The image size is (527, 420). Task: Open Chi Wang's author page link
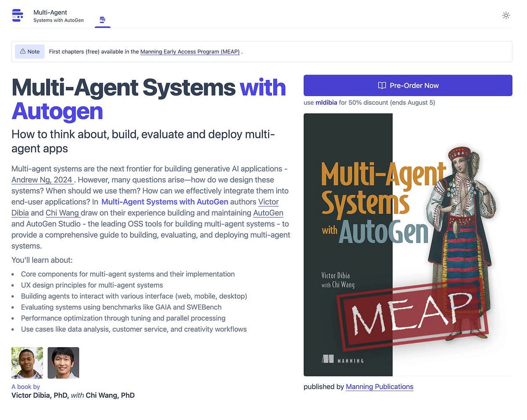tap(62, 213)
